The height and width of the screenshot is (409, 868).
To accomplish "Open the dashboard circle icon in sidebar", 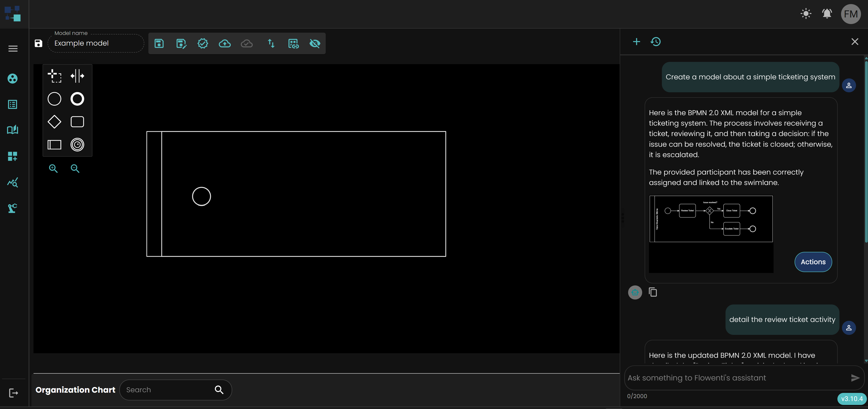I will click(x=13, y=79).
